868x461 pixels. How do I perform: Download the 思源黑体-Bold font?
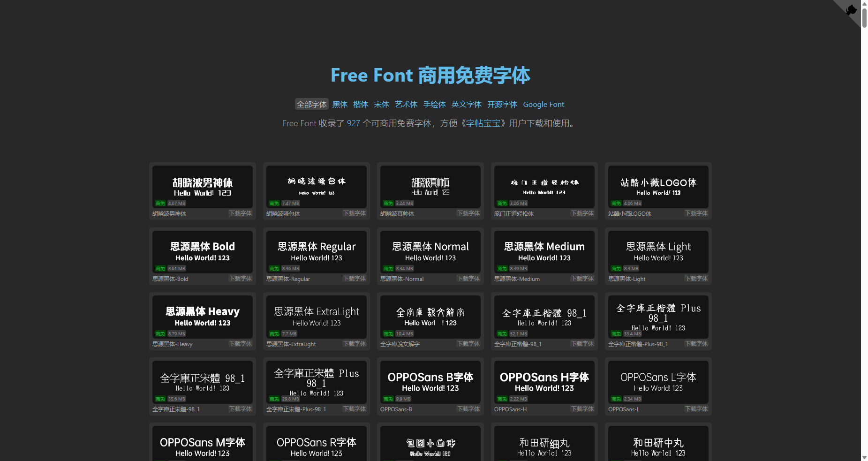click(241, 279)
